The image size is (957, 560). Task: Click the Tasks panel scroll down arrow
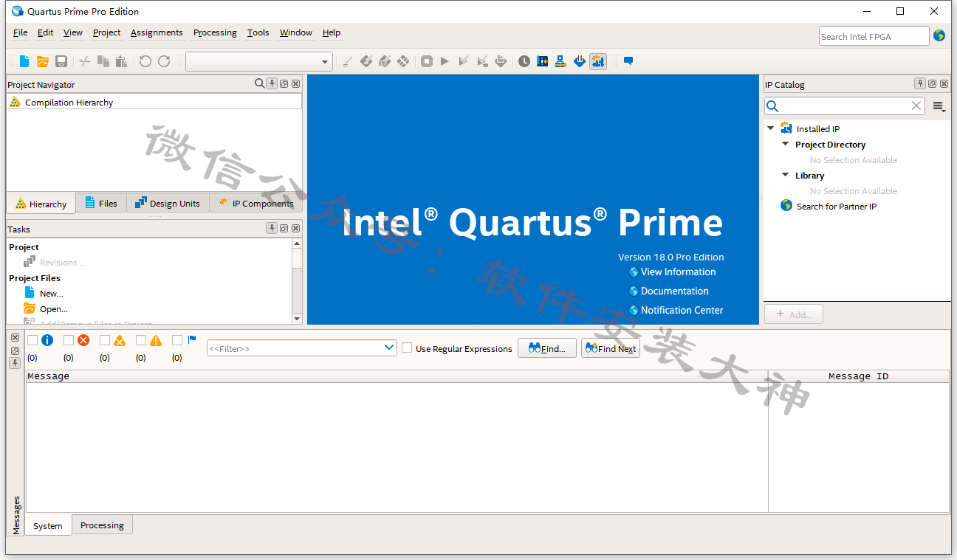tap(297, 319)
